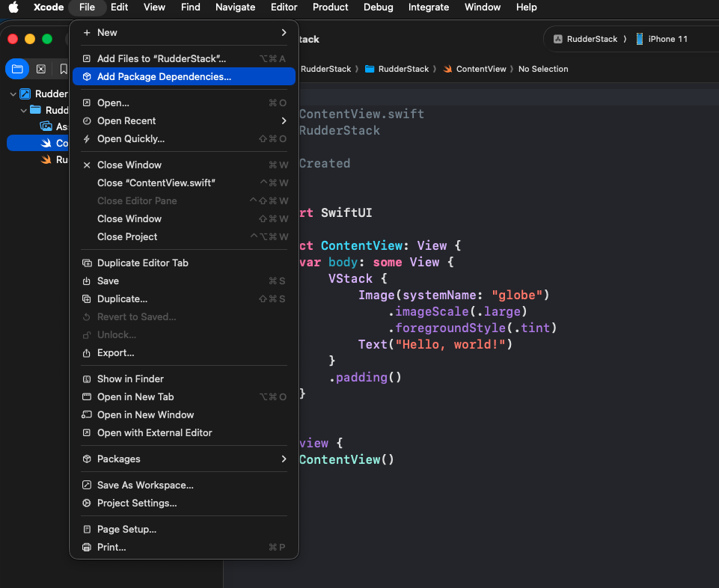
Task: Select the iPhone 11 run destination
Action: coord(661,39)
